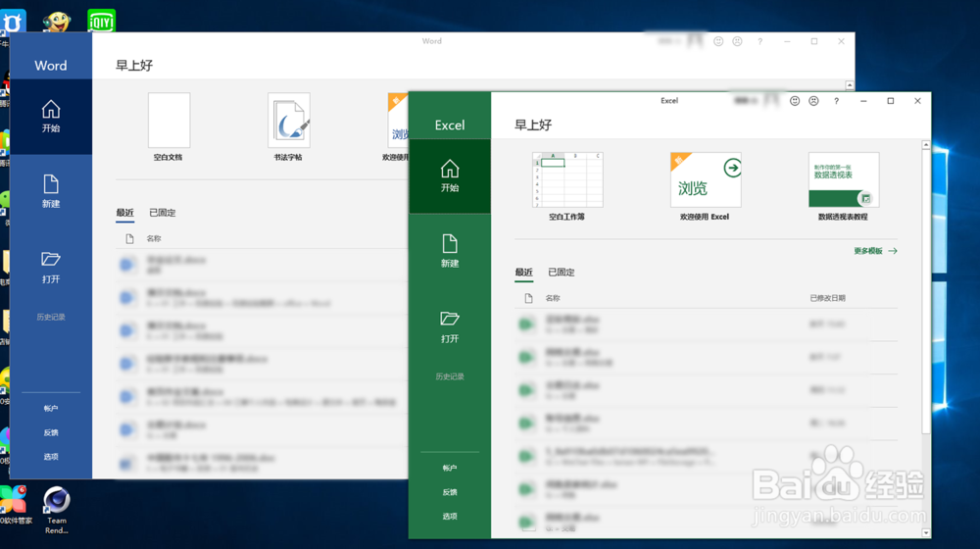Open the Team Render desktop shortcut
980x549 pixels.
pyautogui.click(x=56, y=510)
